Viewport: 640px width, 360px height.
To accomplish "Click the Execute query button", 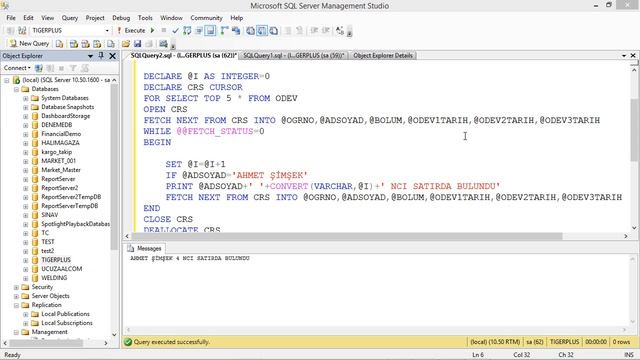I will (x=131, y=30).
